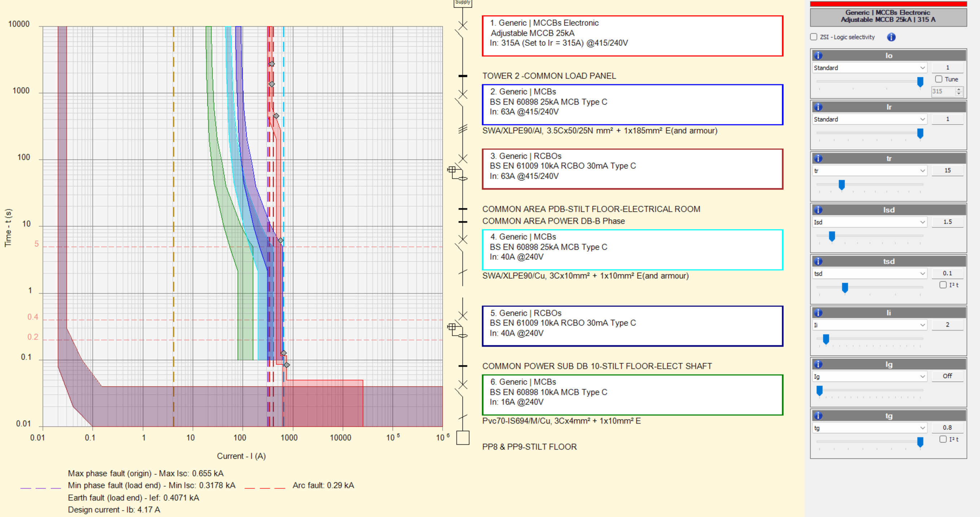Click the cable symbol beside SWA/XLPE90/Al label
The image size is (980, 517).
click(463, 129)
